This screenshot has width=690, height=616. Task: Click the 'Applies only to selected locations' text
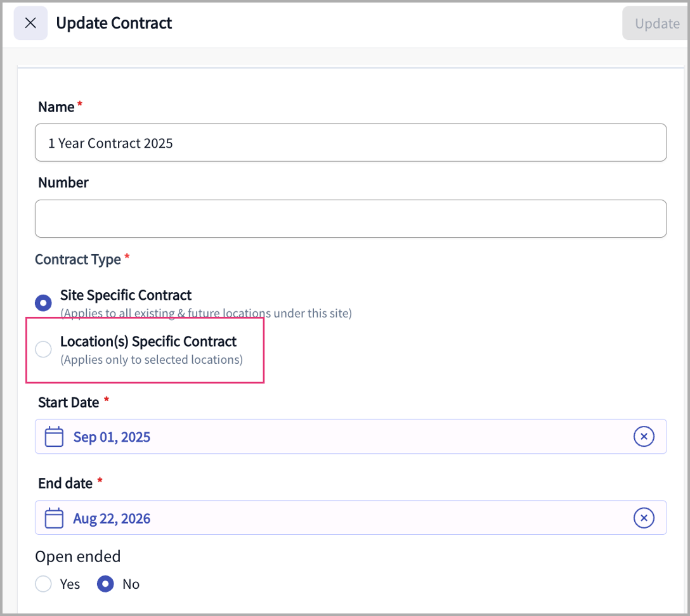pos(151,359)
